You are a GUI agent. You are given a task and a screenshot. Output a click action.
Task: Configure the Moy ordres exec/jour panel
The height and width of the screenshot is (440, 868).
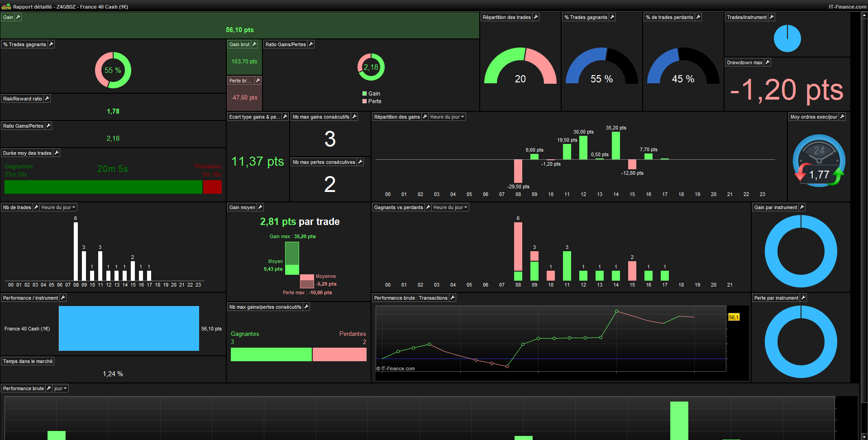point(842,117)
